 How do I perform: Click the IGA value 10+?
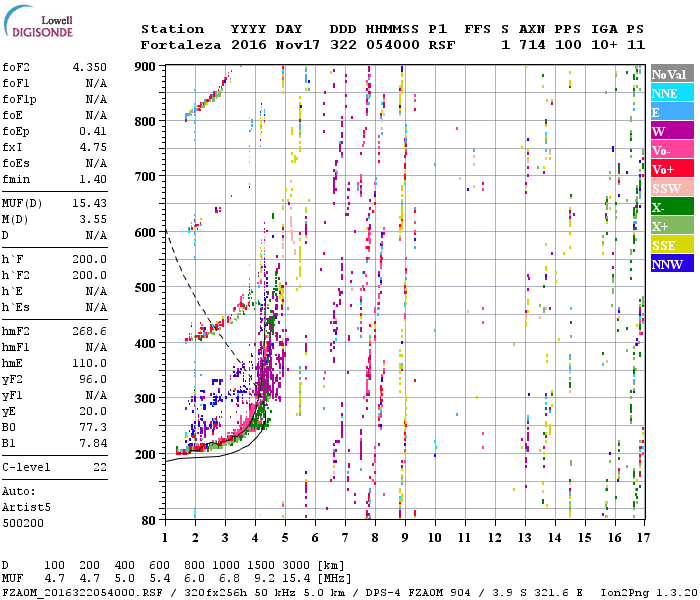click(x=604, y=45)
